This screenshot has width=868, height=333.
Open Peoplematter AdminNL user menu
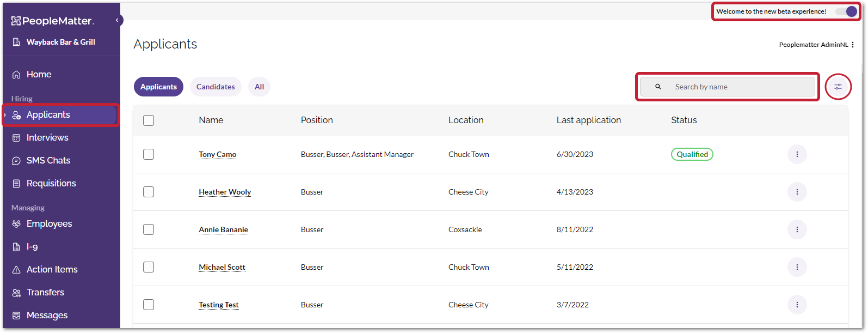click(x=853, y=45)
